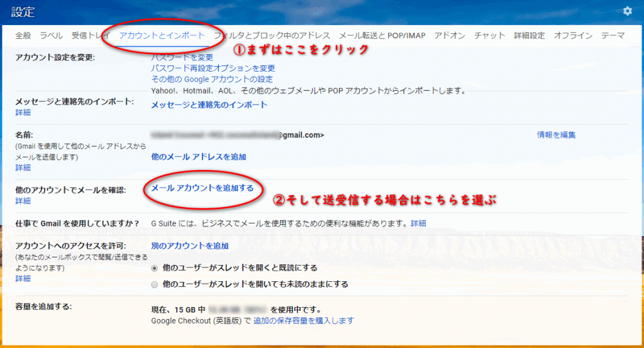Select スレッドを開いても未読のままにする radio option

[155, 284]
